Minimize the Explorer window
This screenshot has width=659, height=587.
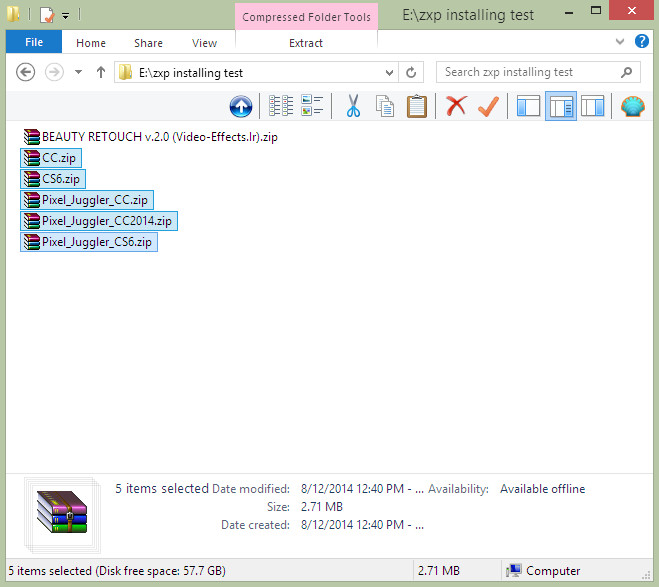pos(569,13)
